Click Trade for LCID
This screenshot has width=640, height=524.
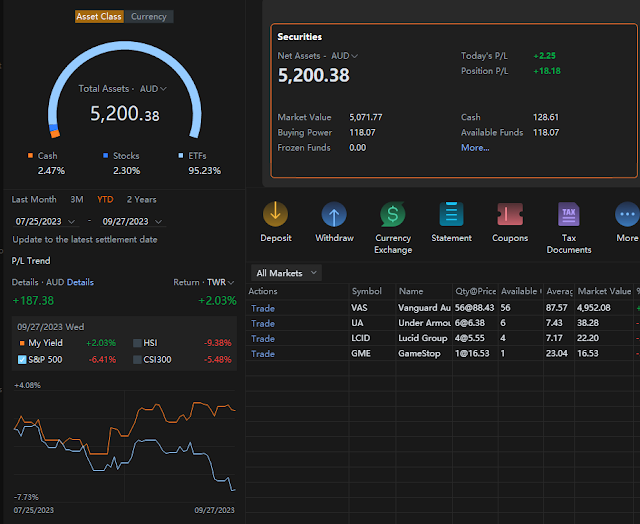tap(263, 339)
